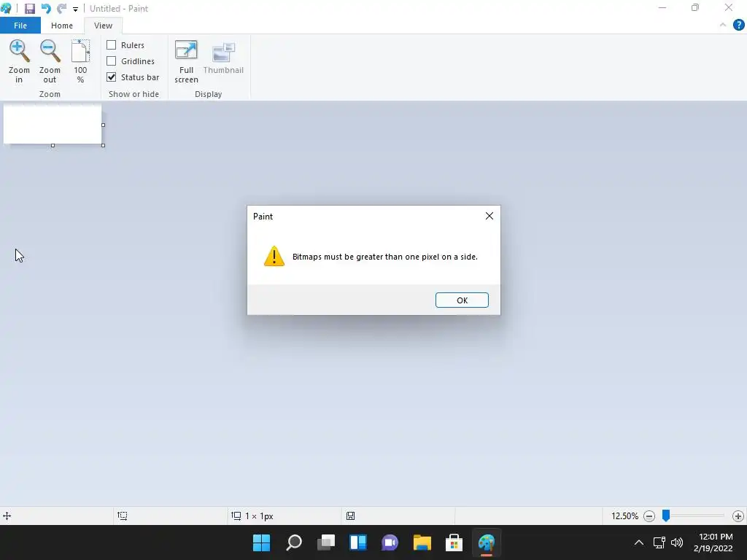This screenshot has width=747, height=560.
Task: Click cursor position icon in status bar
Action: click(x=7, y=516)
